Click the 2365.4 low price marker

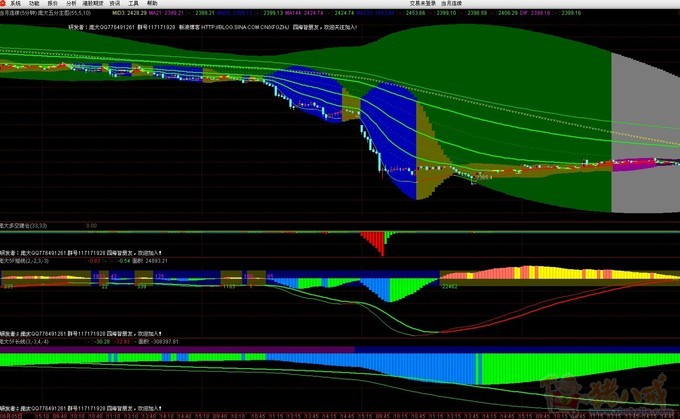[484, 177]
